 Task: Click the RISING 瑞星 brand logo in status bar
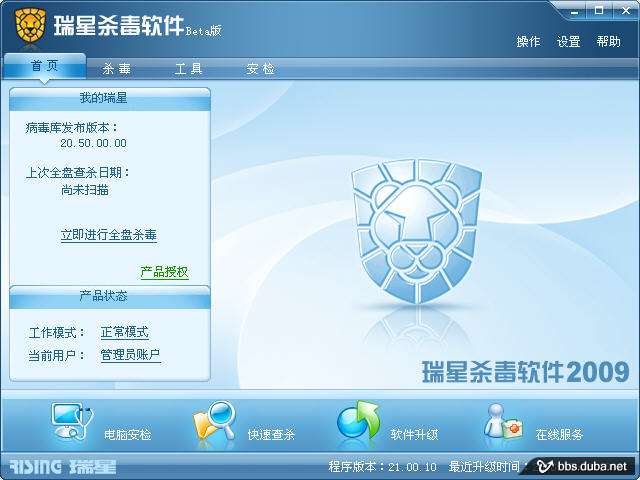[63, 467]
